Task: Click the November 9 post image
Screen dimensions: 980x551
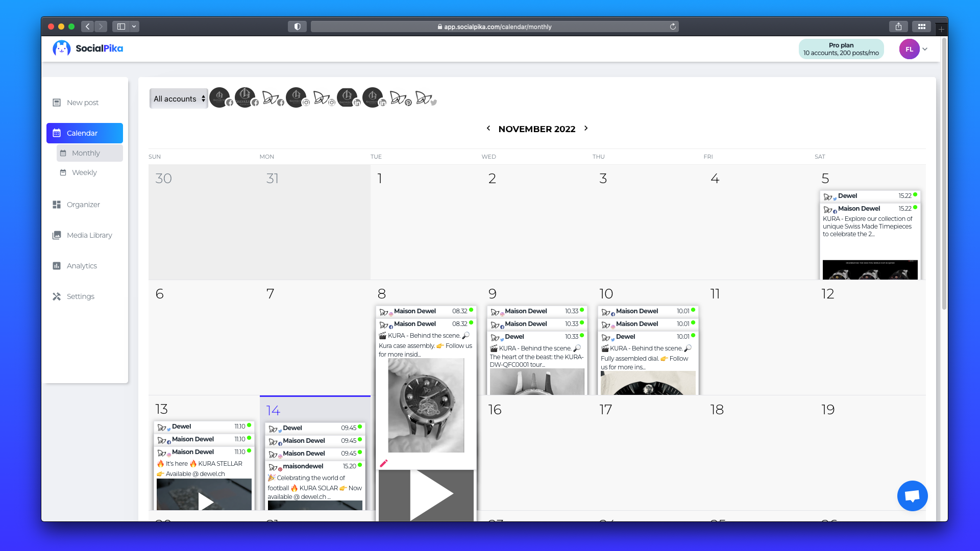Action: tap(537, 382)
